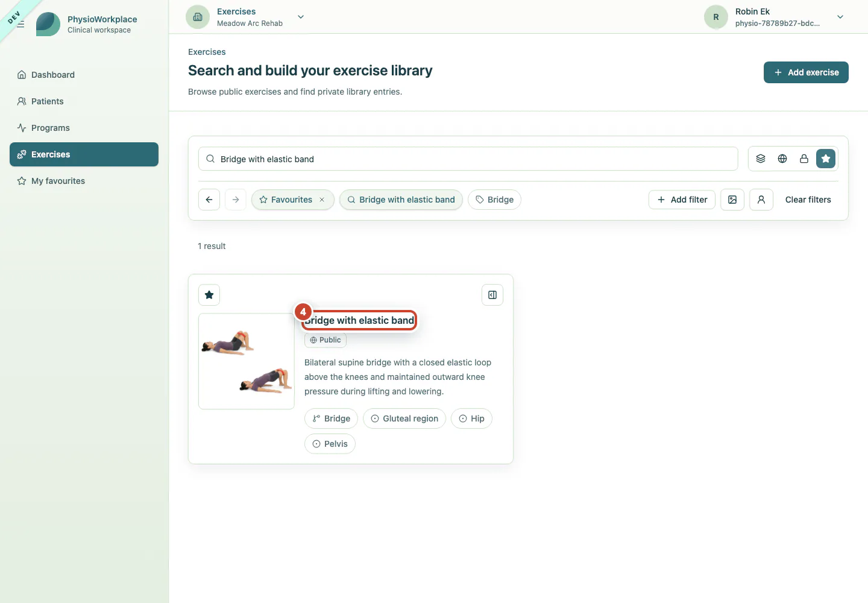Click the Add exercise button
Screen dimensions: 868x603
[806, 72]
